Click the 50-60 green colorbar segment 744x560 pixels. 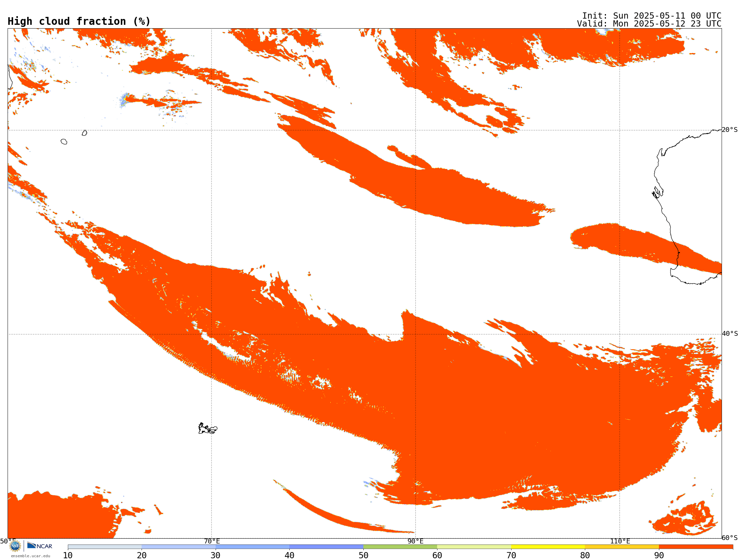point(400,547)
